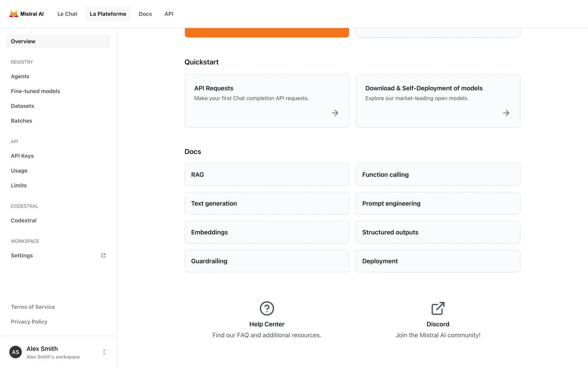Click the Discord external link icon
The width and height of the screenshot is (588, 368).
[438, 308]
